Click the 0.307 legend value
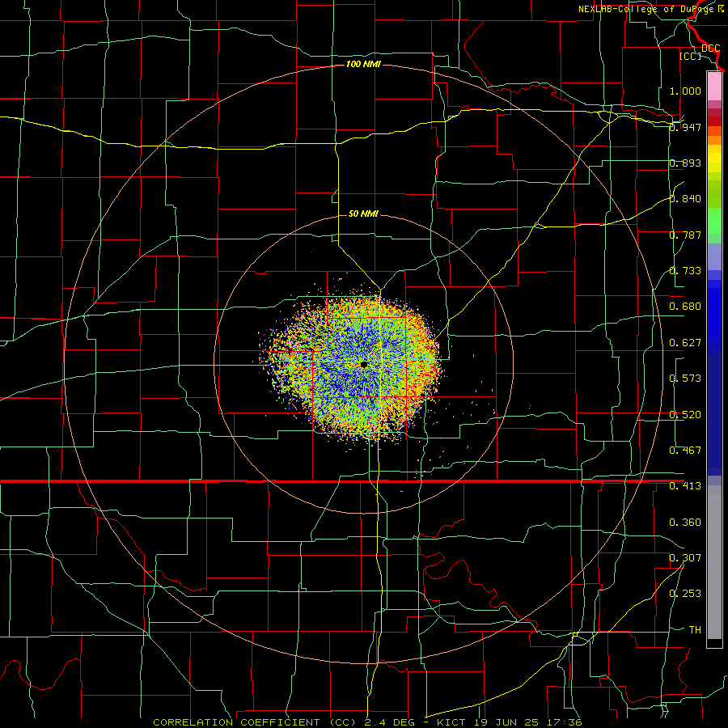Viewport: 728px width, 728px height. pos(685,558)
